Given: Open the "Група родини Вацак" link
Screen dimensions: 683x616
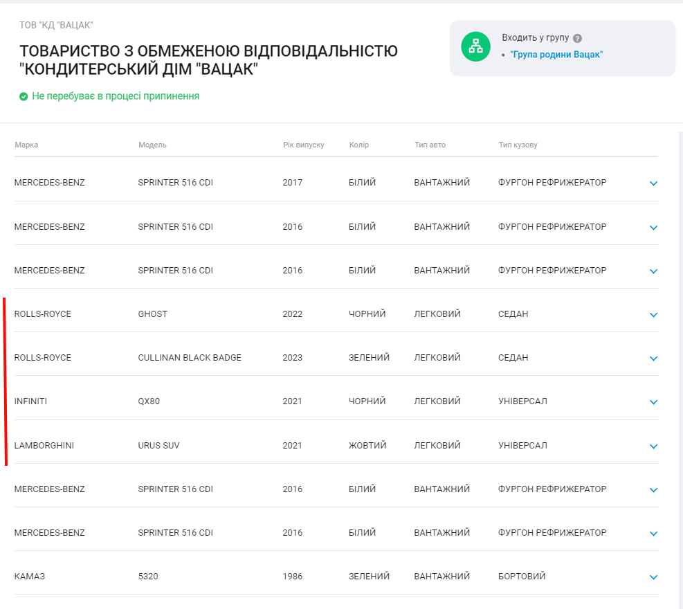Looking at the screenshot, I should coord(556,55).
